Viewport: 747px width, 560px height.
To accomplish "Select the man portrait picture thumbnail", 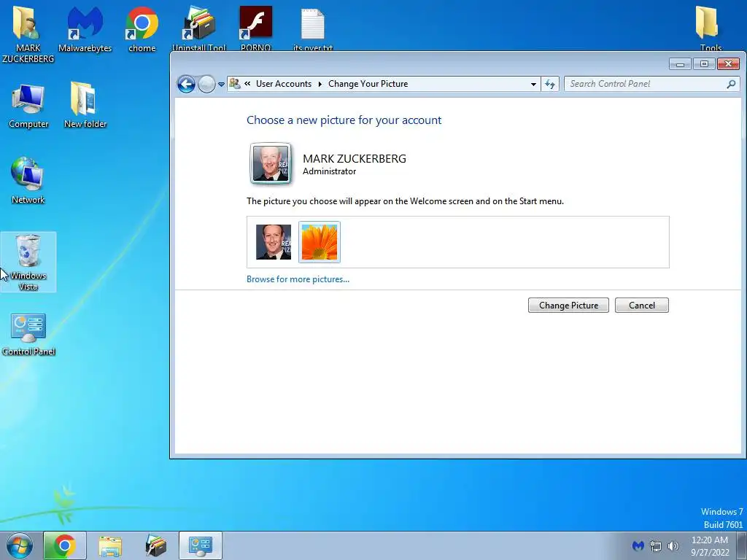I will pyautogui.click(x=274, y=242).
